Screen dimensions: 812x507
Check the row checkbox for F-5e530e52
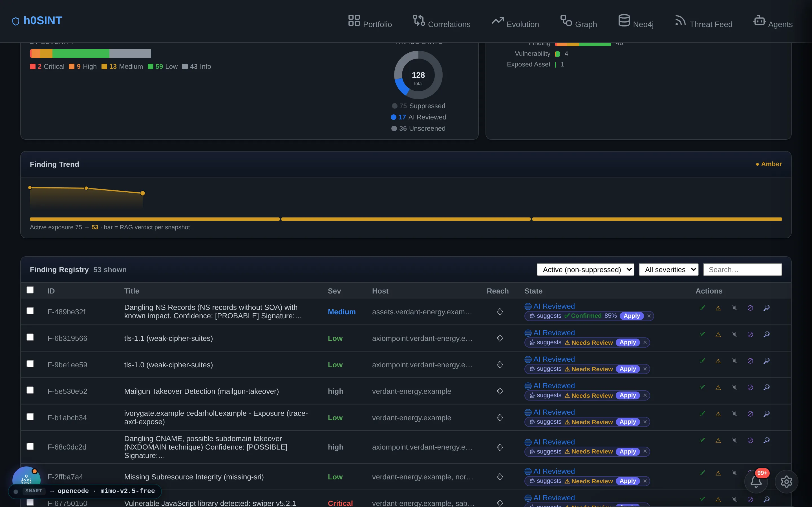[30, 390]
